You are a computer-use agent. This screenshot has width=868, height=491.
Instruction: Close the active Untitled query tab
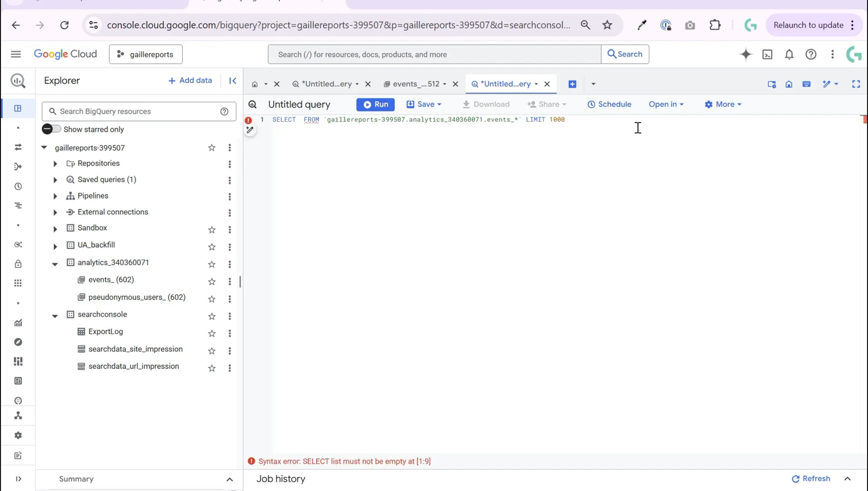pyautogui.click(x=547, y=84)
